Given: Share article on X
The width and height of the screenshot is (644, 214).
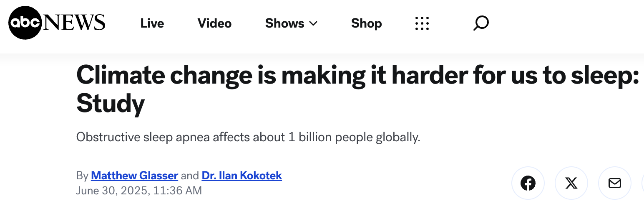Looking at the screenshot, I should click(x=571, y=183).
